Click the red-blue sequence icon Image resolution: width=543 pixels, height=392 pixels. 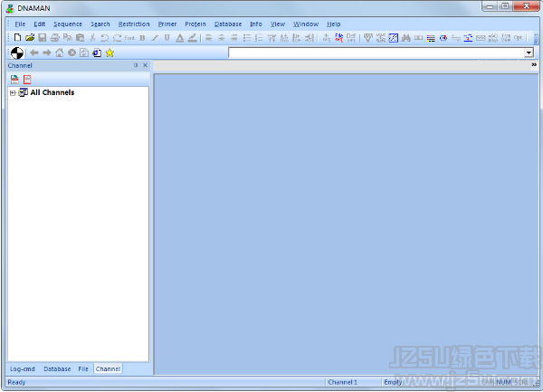(x=338, y=38)
